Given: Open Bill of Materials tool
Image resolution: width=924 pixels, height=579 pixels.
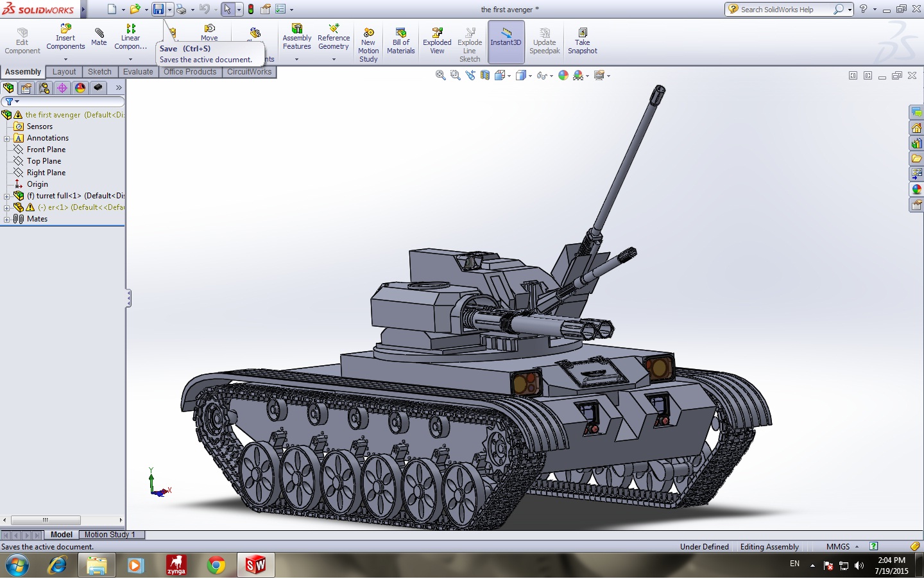Looking at the screenshot, I should click(401, 41).
